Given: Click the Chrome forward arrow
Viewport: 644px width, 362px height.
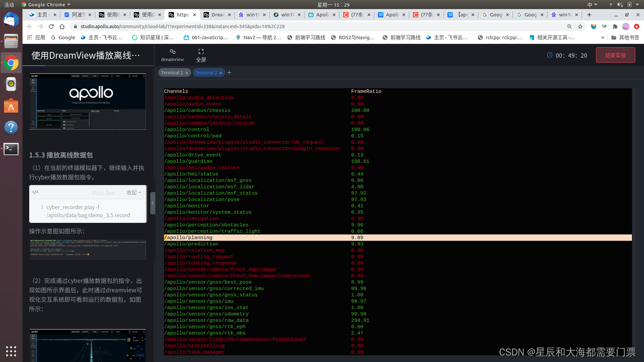Looking at the screenshot, I should (x=40, y=26).
